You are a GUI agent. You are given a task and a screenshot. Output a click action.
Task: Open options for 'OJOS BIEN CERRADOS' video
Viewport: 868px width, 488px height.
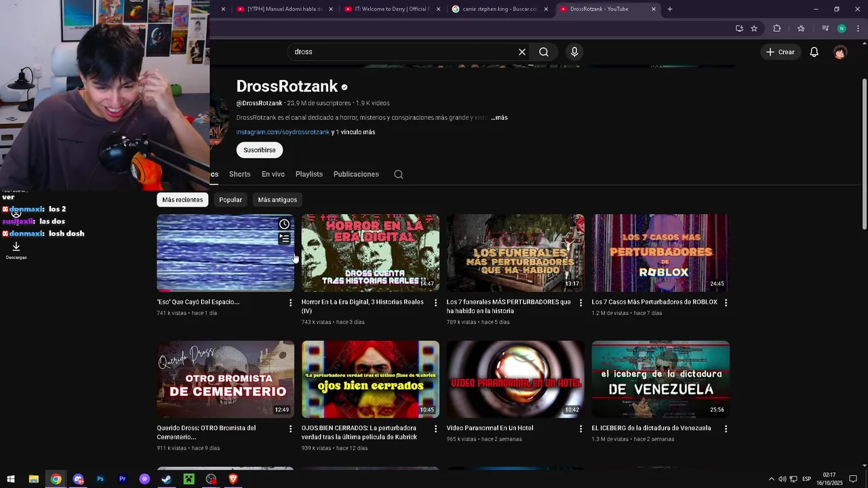click(436, 428)
